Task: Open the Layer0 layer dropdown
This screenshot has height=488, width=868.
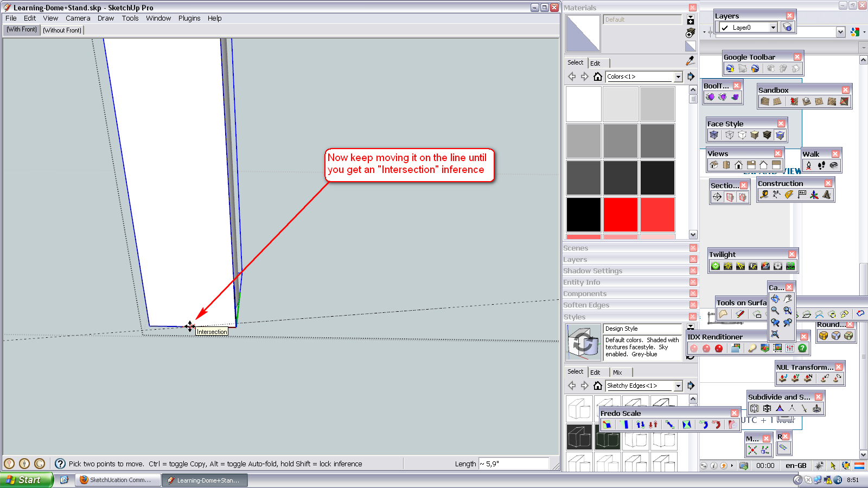Action: coord(773,27)
